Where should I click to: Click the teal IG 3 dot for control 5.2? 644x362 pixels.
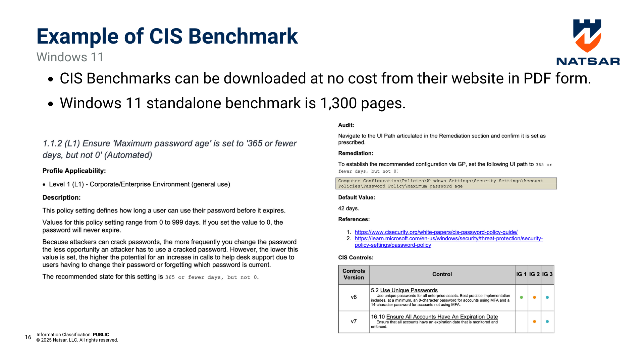[547, 297]
